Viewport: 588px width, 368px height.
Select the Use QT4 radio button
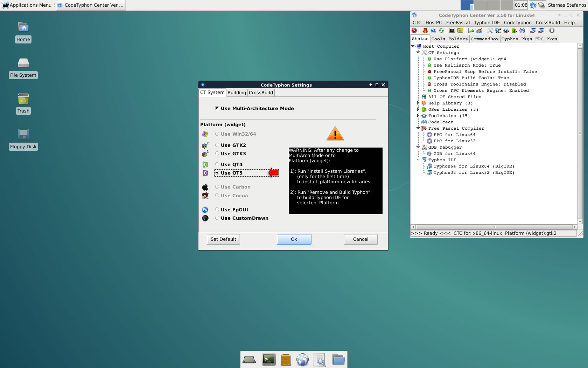pyautogui.click(x=217, y=164)
